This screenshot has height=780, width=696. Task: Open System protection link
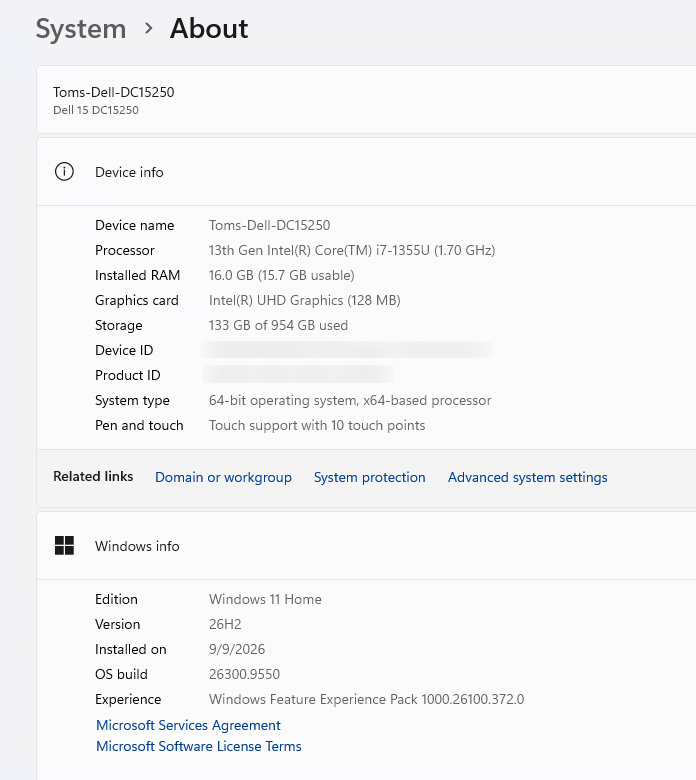[370, 477]
